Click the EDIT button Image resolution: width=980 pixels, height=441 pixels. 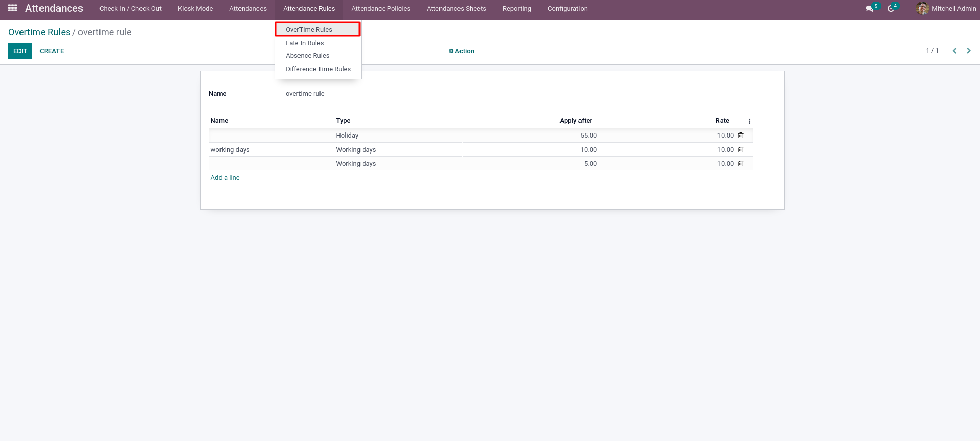[x=20, y=51]
